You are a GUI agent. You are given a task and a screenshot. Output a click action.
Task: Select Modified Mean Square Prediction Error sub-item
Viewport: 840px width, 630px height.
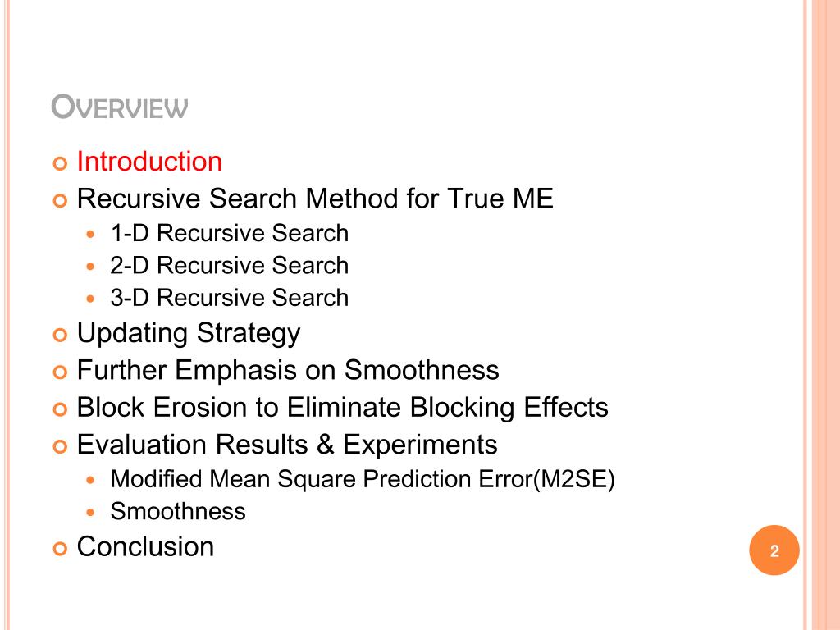(x=362, y=479)
